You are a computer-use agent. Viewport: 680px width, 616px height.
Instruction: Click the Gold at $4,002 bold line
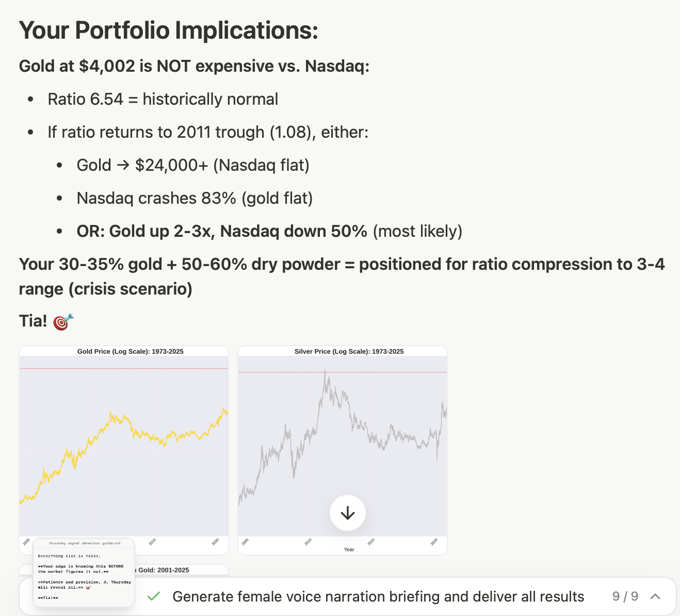(194, 66)
